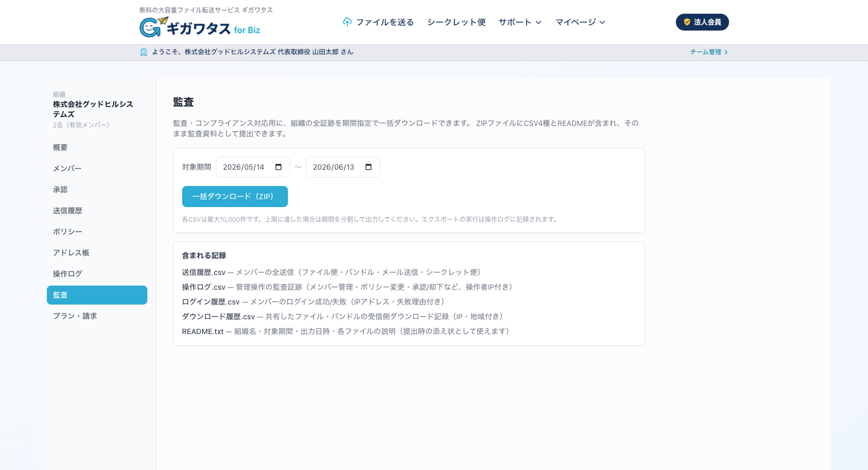Expand the サポート dropdown menu

point(520,22)
